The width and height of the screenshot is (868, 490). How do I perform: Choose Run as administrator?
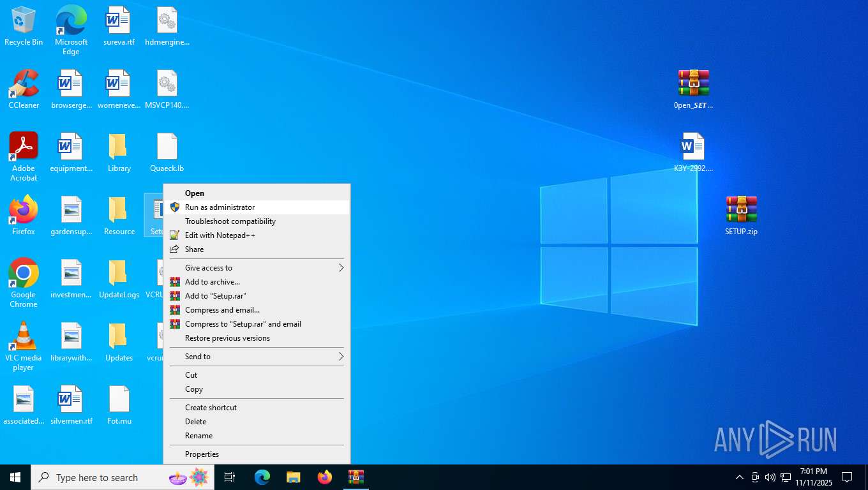pos(257,207)
